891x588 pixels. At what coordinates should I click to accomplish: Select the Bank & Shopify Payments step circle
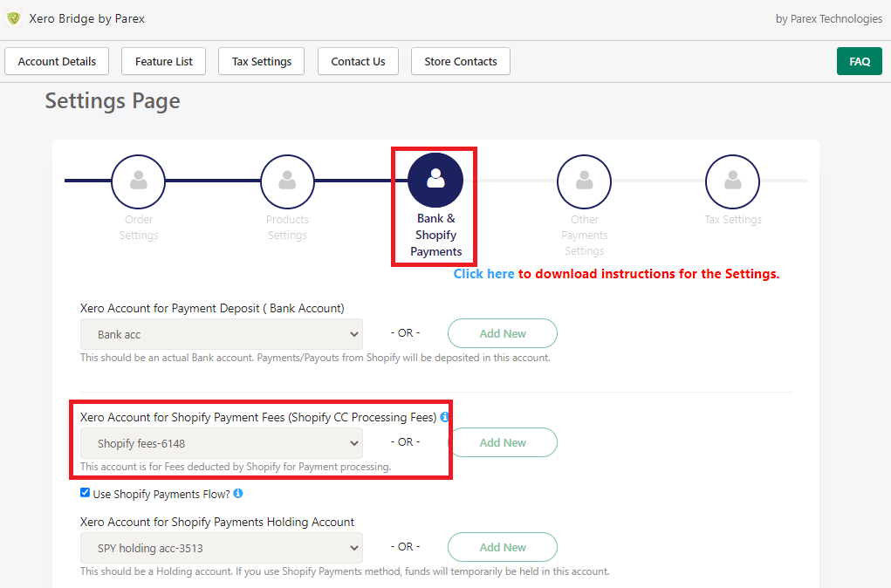(x=435, y=180)
